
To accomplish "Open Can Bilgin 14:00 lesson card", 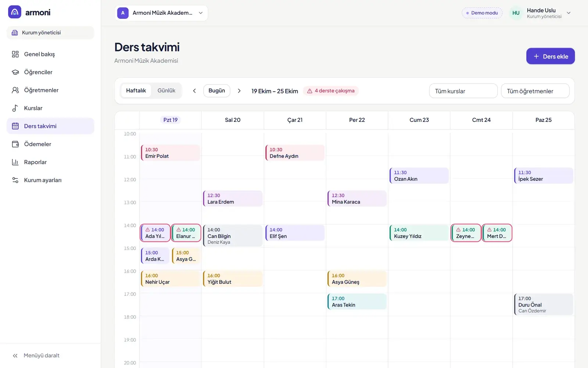I will pyautogui.click(x=233, y=236).
